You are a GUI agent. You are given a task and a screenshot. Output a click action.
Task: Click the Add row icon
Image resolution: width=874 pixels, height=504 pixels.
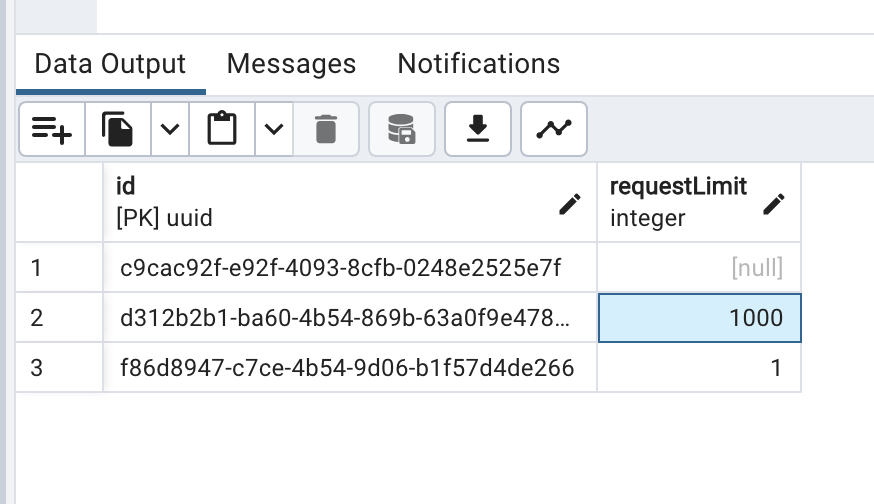point(52,129)
